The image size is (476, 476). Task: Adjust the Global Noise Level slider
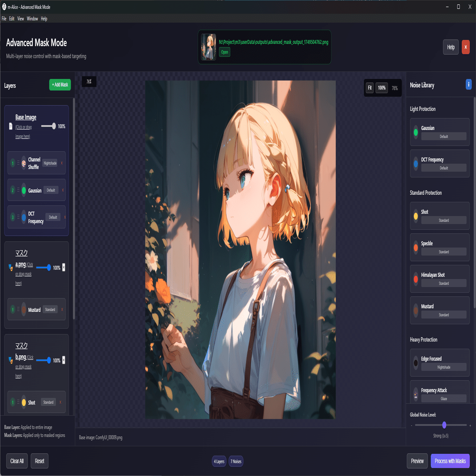click(x=441, y=425)
